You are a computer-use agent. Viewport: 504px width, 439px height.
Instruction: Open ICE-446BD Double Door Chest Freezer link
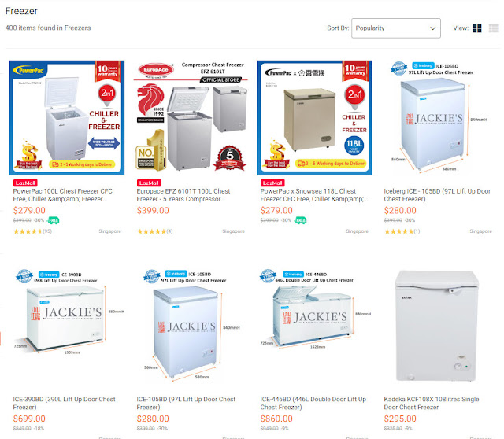(x=313, y=403)
